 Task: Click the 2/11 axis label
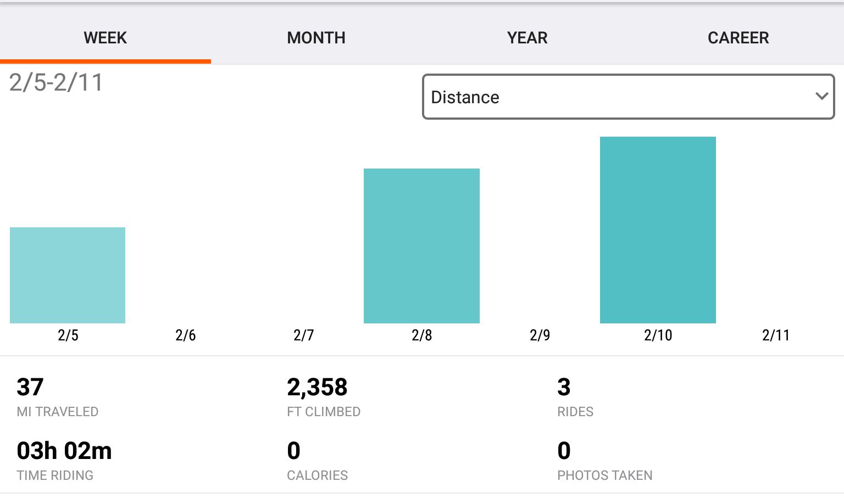[x=775, y=335]
